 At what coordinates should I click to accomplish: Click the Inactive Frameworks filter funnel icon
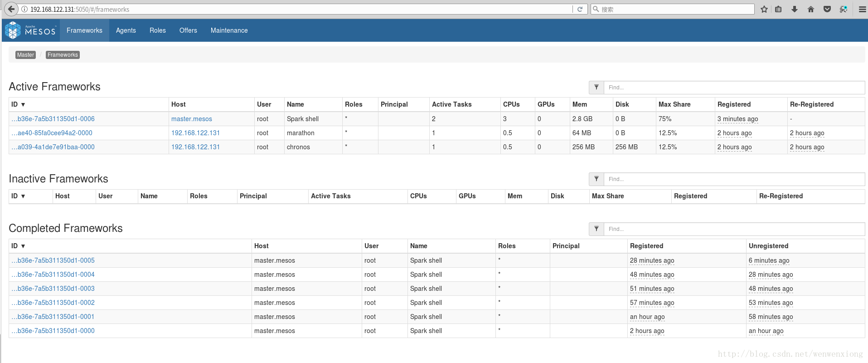596,179
